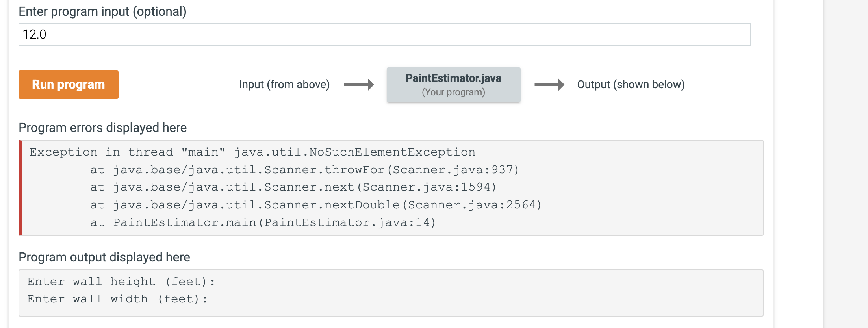Click the Enter wall width output line
The width and height of the screenshot is (868, 328).
pos(117,299)
